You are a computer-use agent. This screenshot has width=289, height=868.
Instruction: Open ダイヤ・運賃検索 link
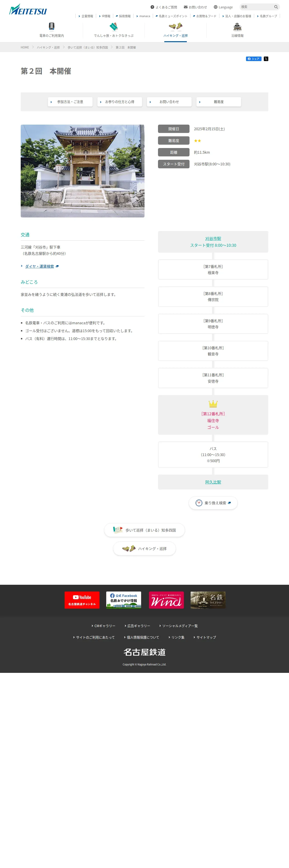[39, 266]
